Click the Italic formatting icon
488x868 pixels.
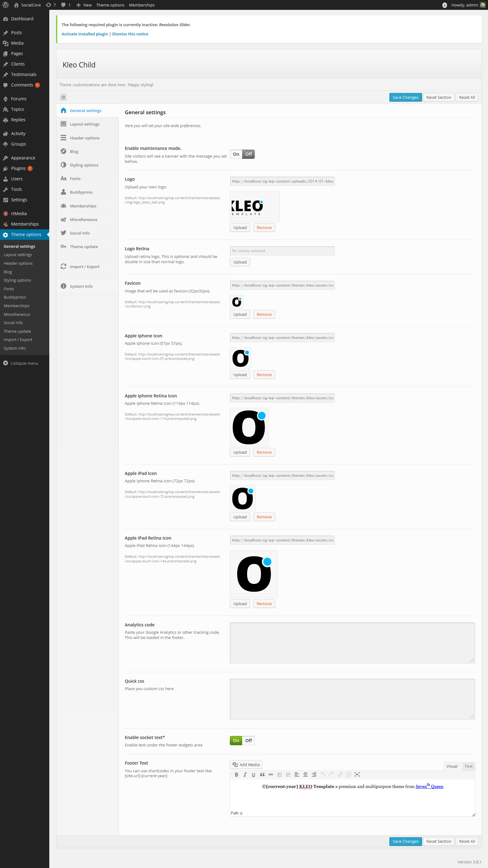pos(245,774)
